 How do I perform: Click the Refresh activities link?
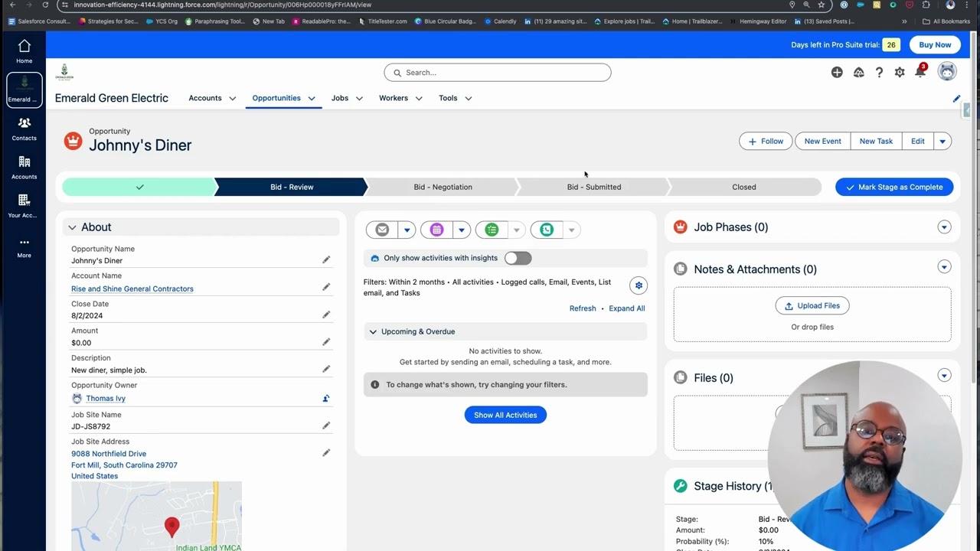tap(583, 308)
